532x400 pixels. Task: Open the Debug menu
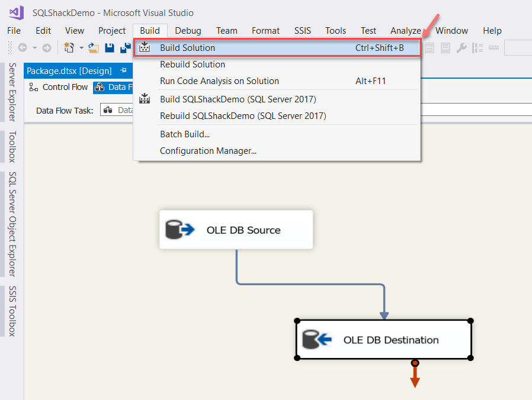coord(188,31)
